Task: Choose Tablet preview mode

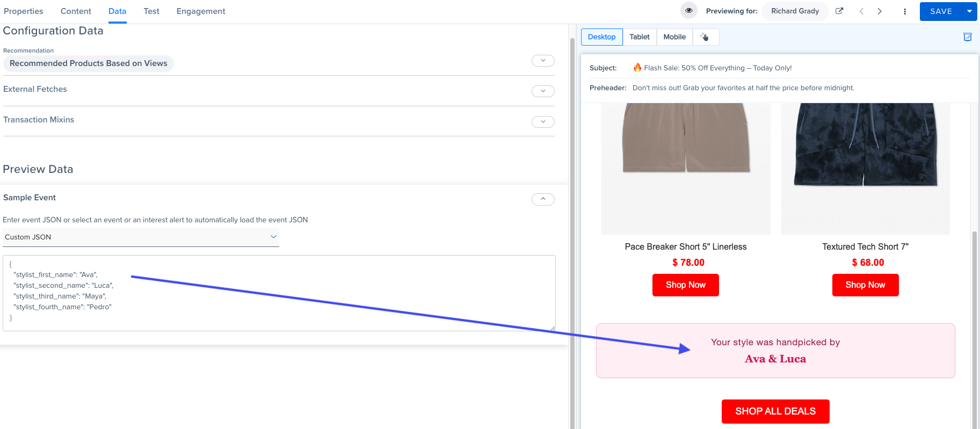Action: click(x=640, y=37)
